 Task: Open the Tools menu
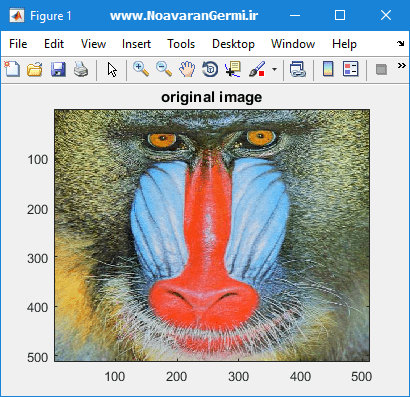pyautogui.click(x=181, y=44)
